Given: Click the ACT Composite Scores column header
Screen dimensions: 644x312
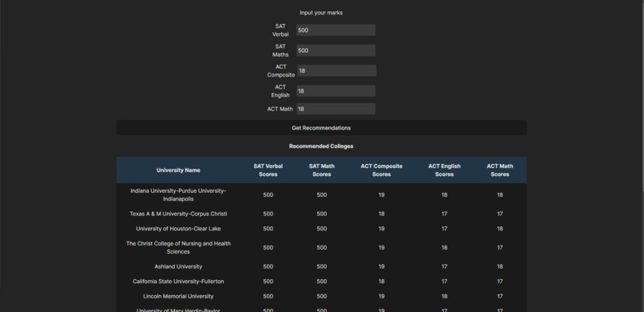Looking at the screenshot, I should (382, 170).
